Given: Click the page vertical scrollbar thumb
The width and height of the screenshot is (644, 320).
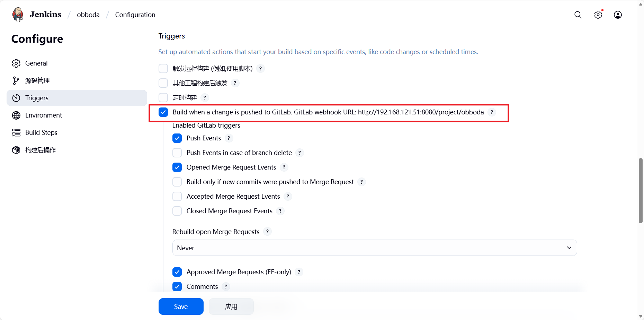Looking at the screenshot, I should pyautogui.click(x=641, y=191).
